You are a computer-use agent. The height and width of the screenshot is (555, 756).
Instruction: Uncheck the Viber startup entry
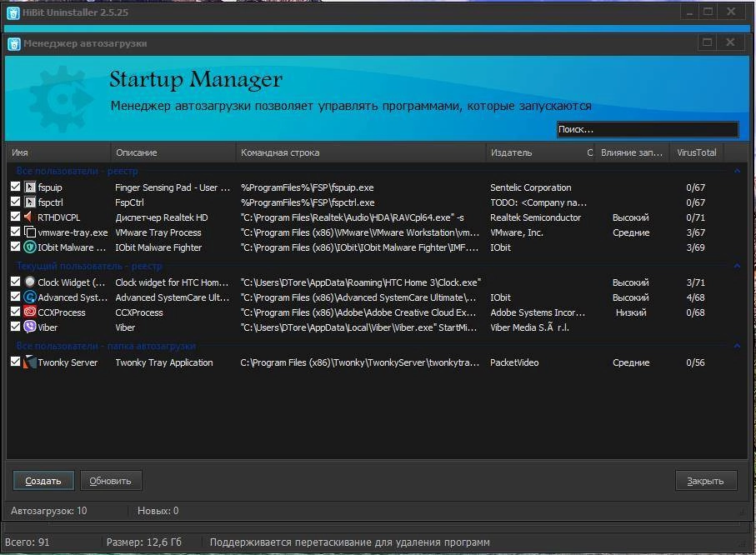coord(16,327)
